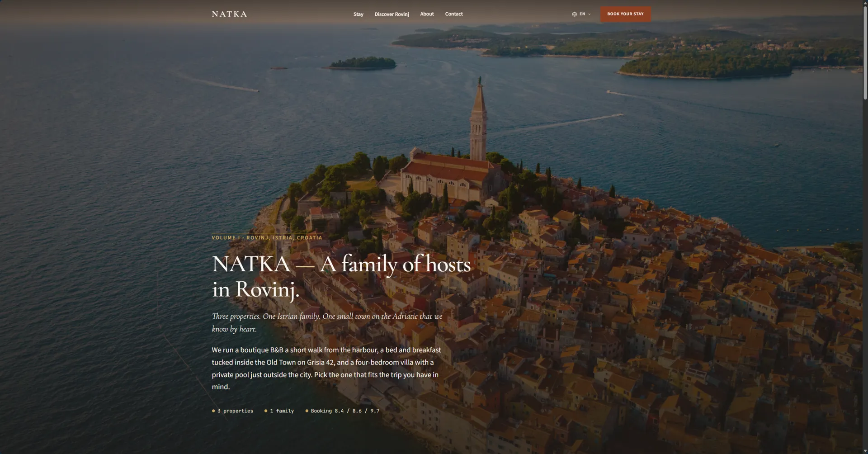Screen dimensions: 868x454
Task: Click the 3 properties stat label
Action: pyautogui.click(x=235, y=411)
